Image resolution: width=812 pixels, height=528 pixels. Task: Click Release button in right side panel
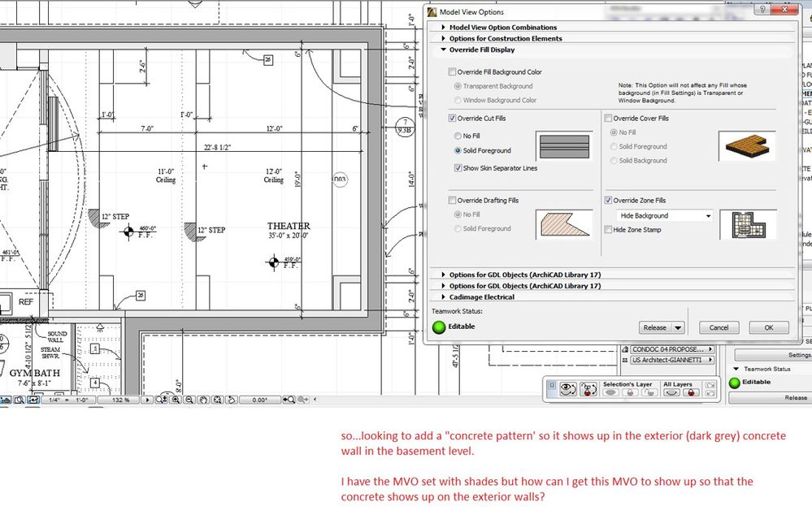click(771, 397)
